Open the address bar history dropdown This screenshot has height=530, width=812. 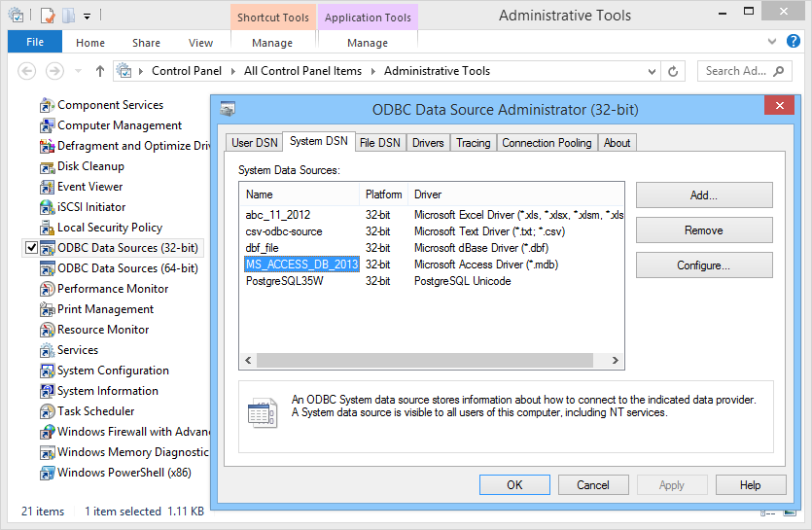(652, 71)
